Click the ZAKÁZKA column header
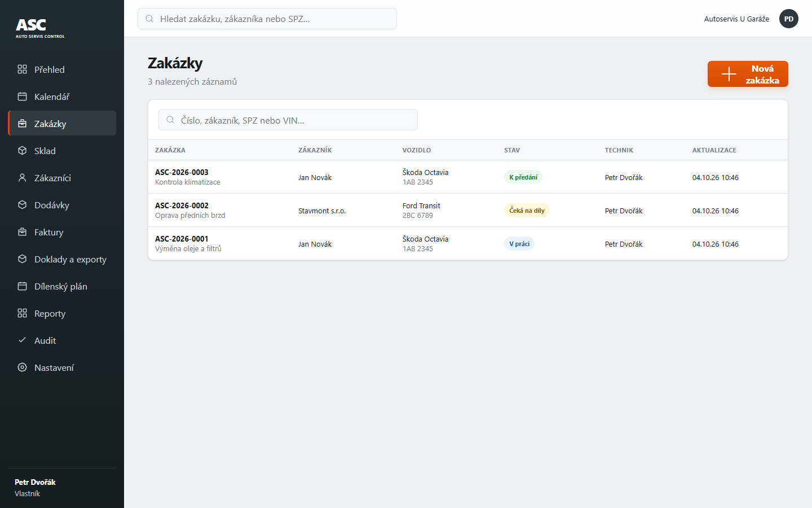812x508 pixels. (x=170, y=150)
